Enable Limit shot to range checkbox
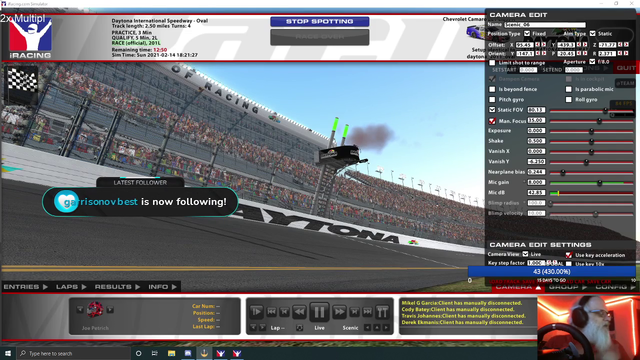640x360 pixels. [492, 62]
